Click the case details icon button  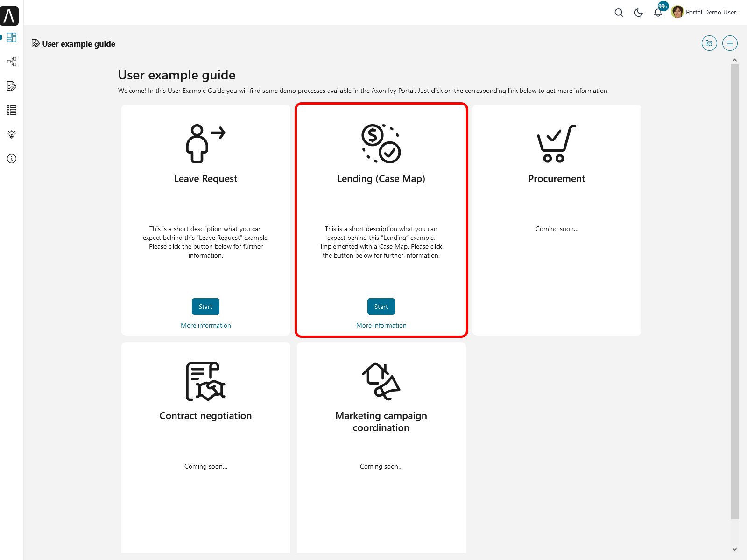(x=709, y=43)
